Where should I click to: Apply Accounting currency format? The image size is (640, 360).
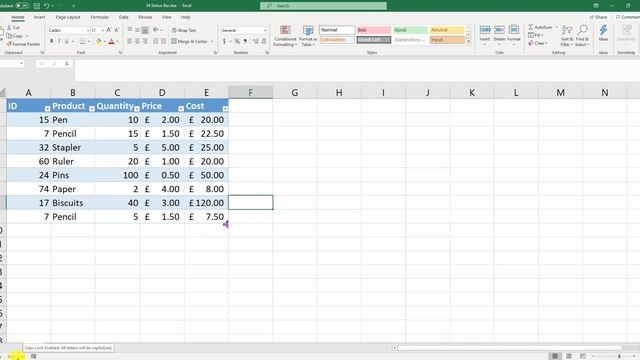tap(224, 41)
